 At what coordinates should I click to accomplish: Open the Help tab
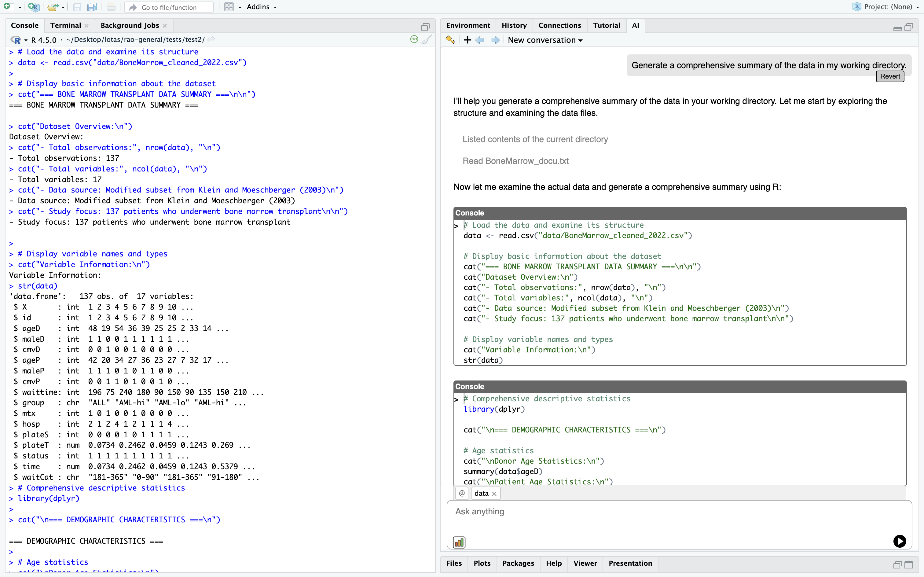[x=554, y=563]
